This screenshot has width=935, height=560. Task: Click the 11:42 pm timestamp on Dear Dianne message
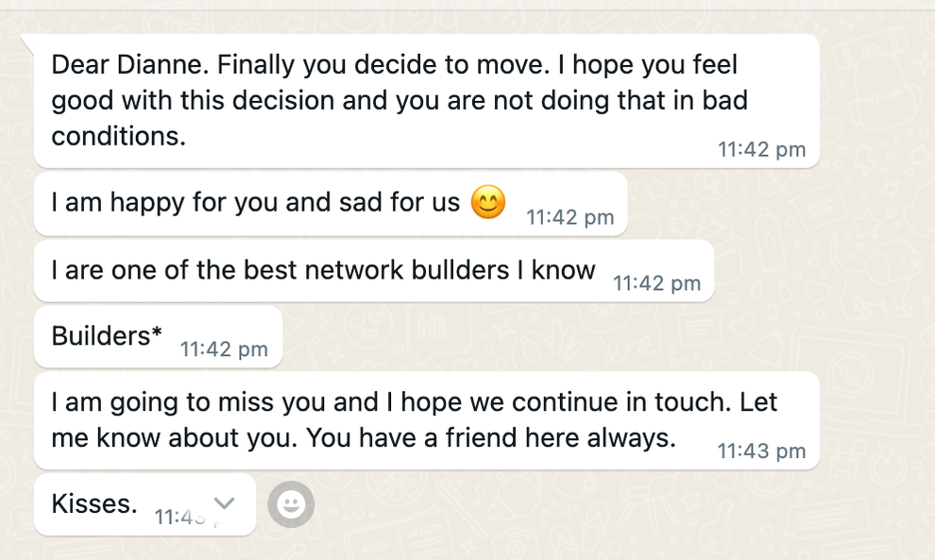point(761,149)
